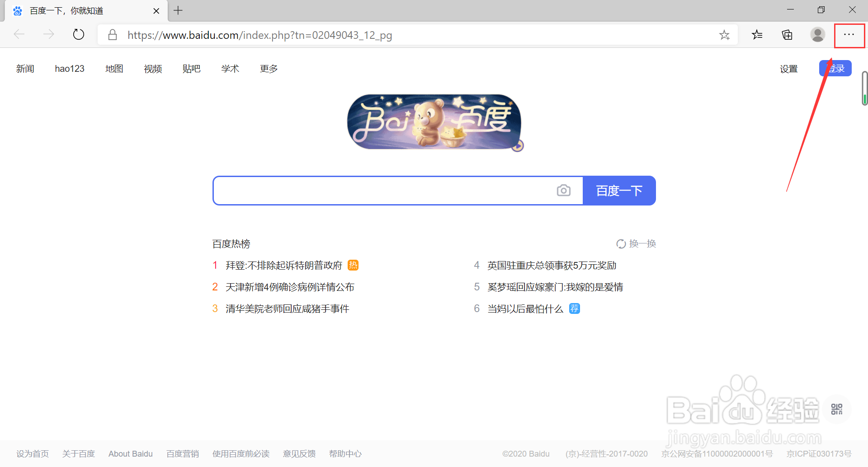
Task: Click the browser forward arrow
Action: (x=48, y=34)
